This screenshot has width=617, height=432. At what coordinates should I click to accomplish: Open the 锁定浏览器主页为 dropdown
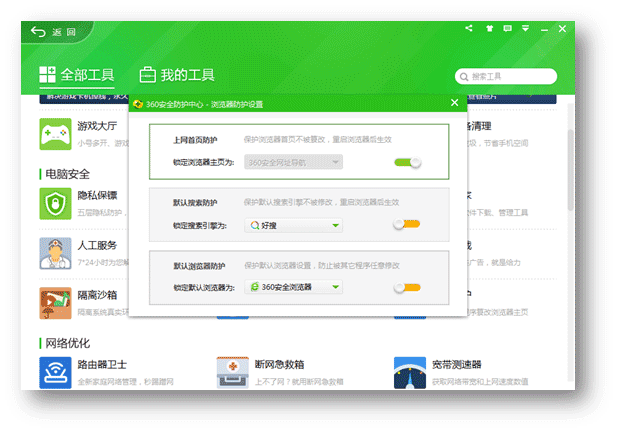[294, 162]
